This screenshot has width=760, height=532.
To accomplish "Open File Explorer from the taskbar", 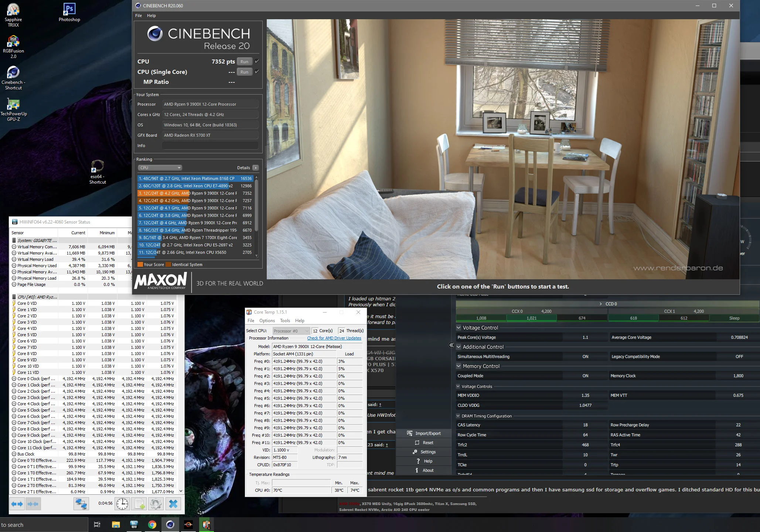I will click(x=116, y=525).
